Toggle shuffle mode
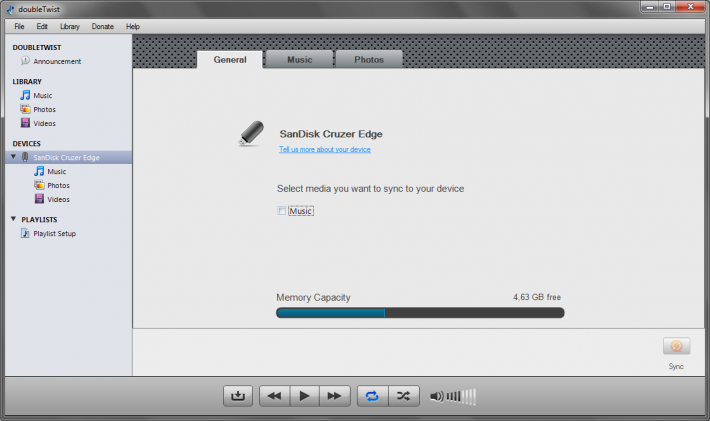This screenshot has height=421, width=710. pos(403,397)
